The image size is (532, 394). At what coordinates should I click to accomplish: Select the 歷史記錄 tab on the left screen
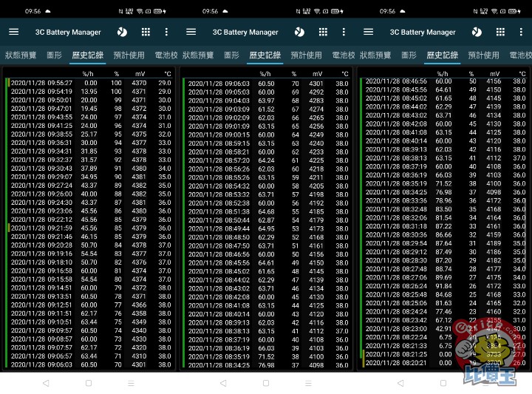pyautogui.click(x=88, y=55)
